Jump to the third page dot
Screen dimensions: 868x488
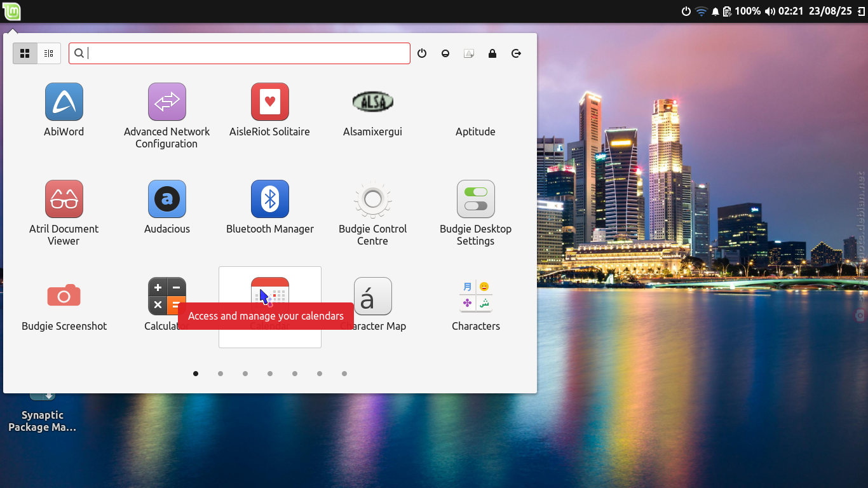(x=245, y=374)
